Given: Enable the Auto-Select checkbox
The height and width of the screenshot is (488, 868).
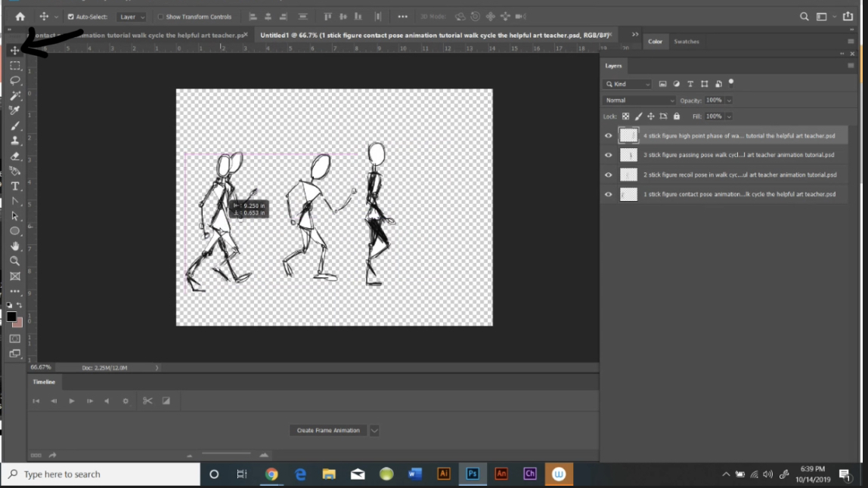Looking at the screenshot, I should coord(70,16).
